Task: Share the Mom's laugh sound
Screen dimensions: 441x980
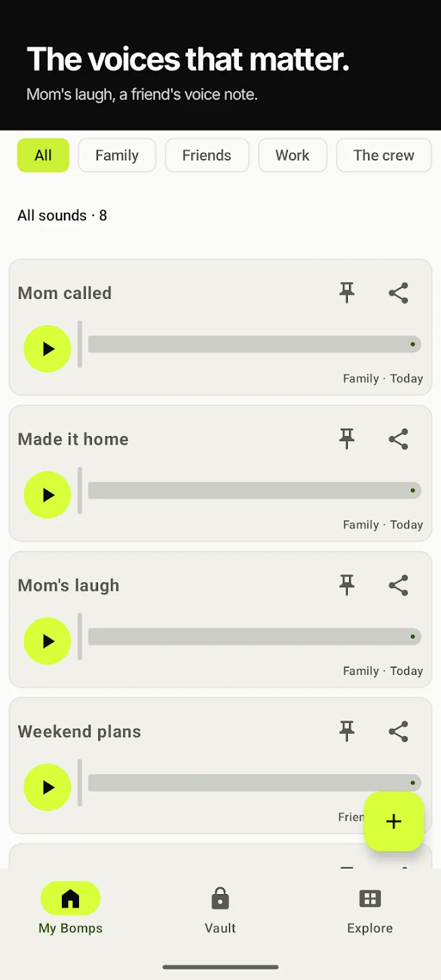Action: [398, 586]
